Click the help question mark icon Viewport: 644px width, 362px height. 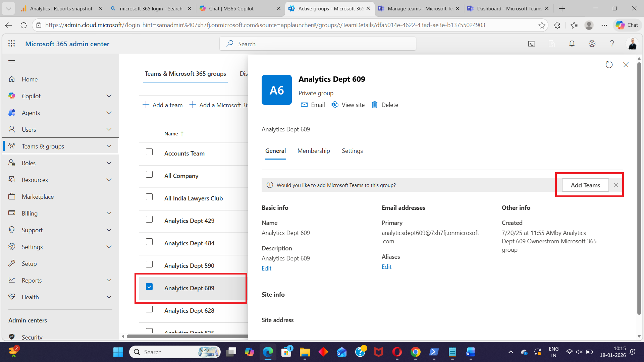tap(612, 44)
